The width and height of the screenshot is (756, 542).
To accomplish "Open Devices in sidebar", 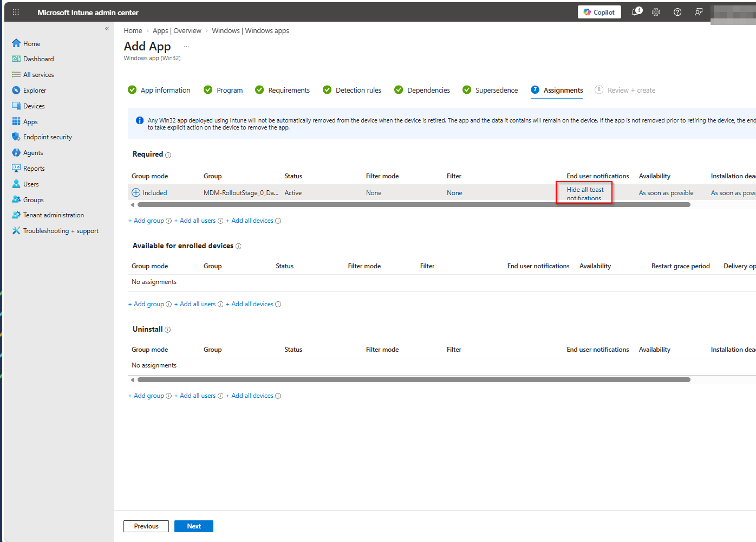I will (34, 106).
